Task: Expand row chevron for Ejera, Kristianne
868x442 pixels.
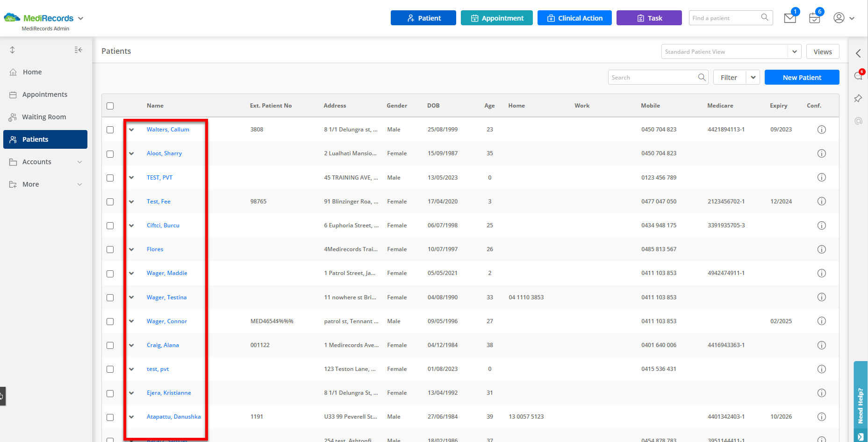Action: (131, 393)
